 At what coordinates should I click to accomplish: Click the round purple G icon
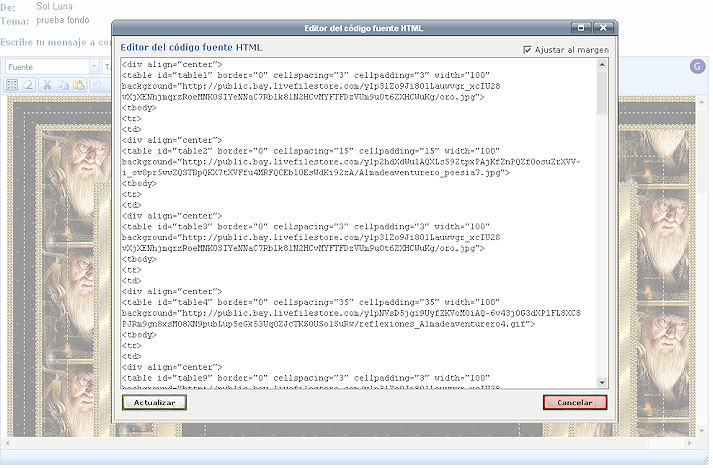[697, 67]
